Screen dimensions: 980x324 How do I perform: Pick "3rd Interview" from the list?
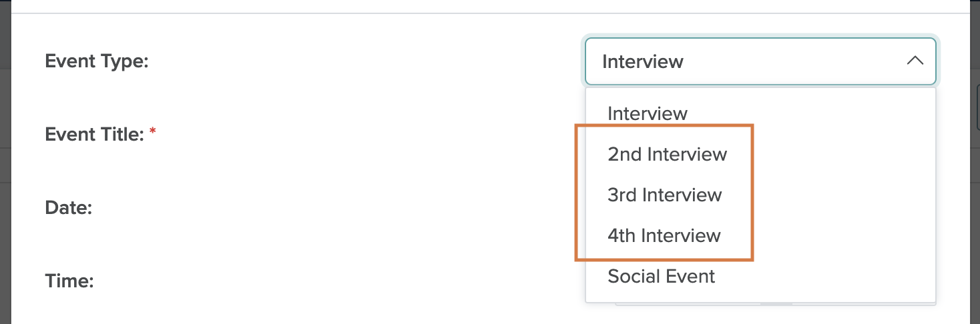[664, 195]
